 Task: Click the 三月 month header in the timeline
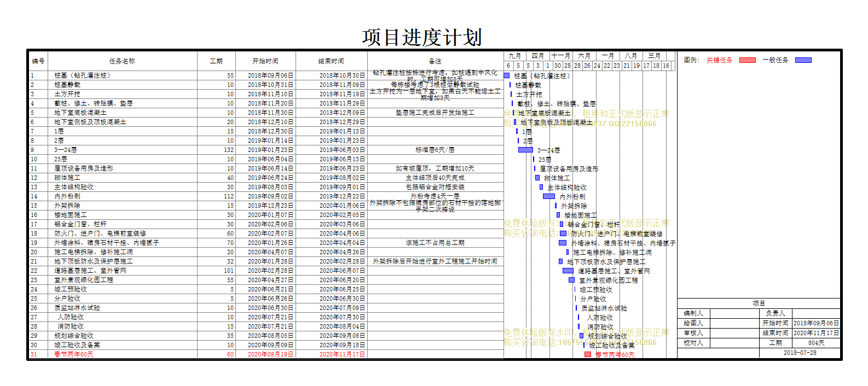pyautogui.click(x=655, y=56)
